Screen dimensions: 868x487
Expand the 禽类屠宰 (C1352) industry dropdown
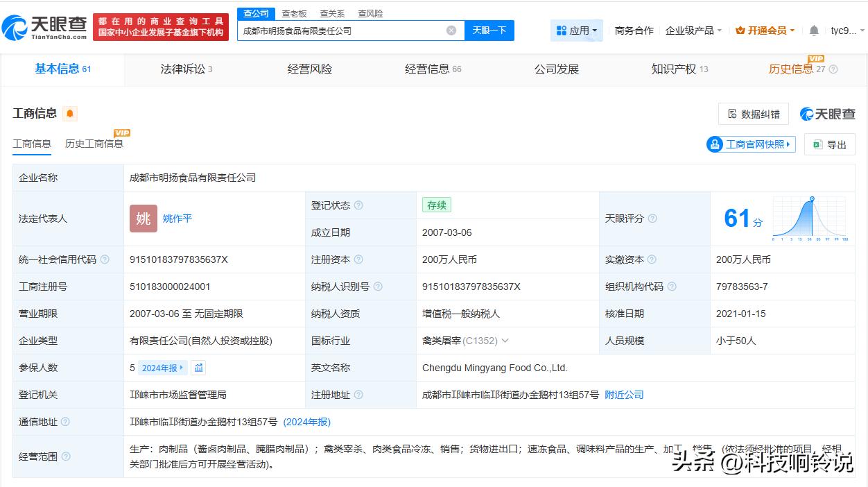point(507,340)
